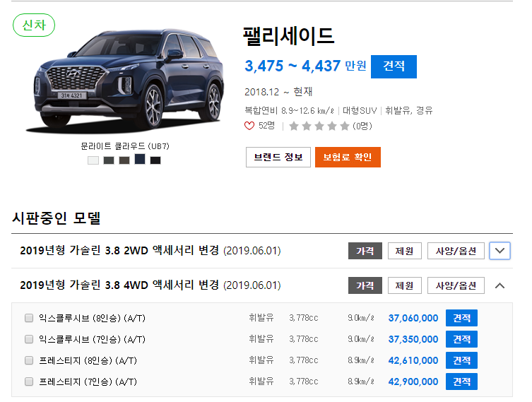This screenshot has width=532, height=402.
Task: Select the navy Moonlight Cloud color swatch
Action: [140, 159]
